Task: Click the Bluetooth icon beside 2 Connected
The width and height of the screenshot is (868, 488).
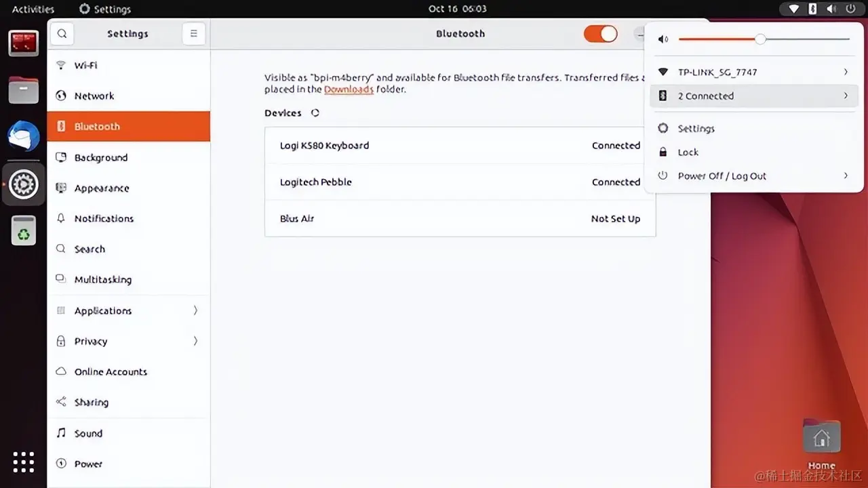Action: click(x=663, y=96)
